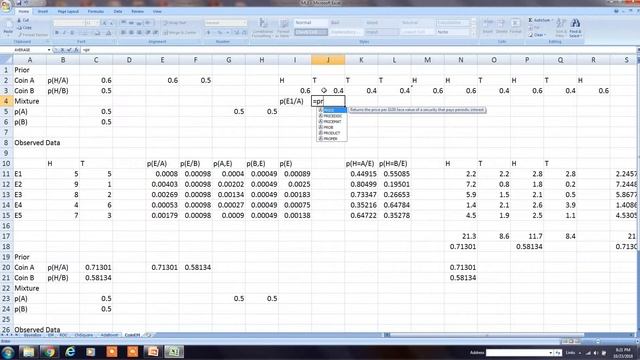Select PROB in the autocomplete list
640x360 pixels.
tap(332, 127)
